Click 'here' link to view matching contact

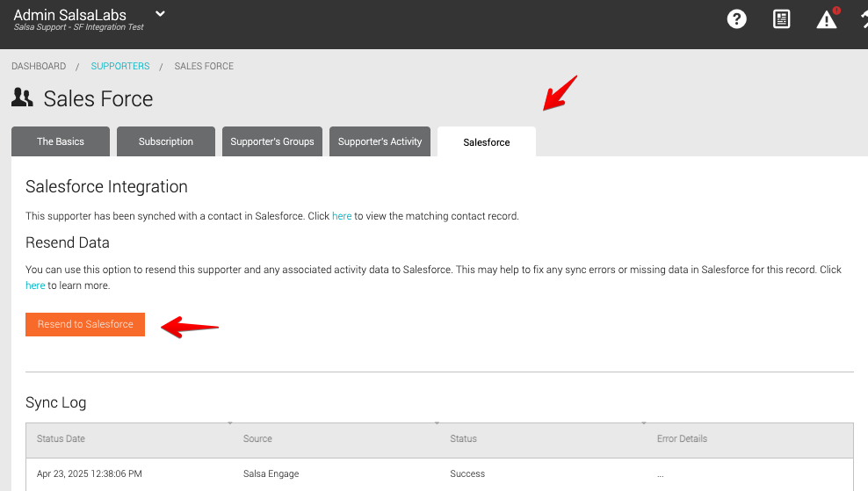[342, 216]
